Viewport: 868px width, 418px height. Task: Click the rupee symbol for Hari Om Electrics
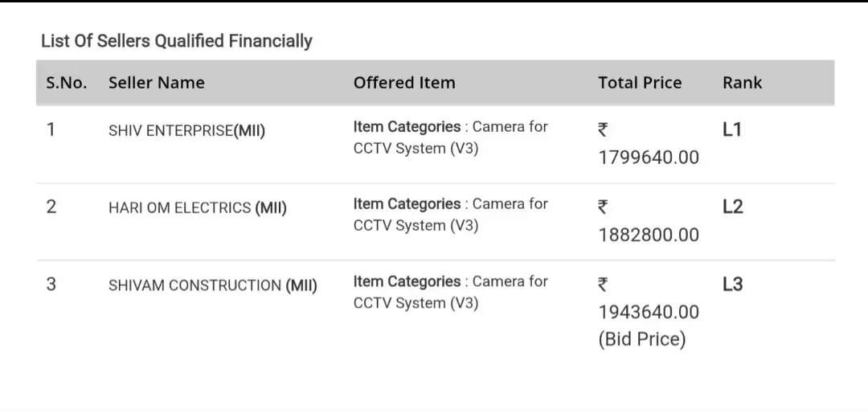[603, 207]
